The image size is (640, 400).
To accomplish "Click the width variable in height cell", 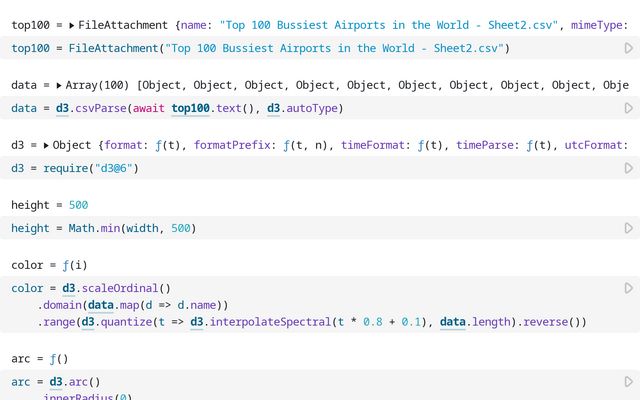I will coord(142,228).
